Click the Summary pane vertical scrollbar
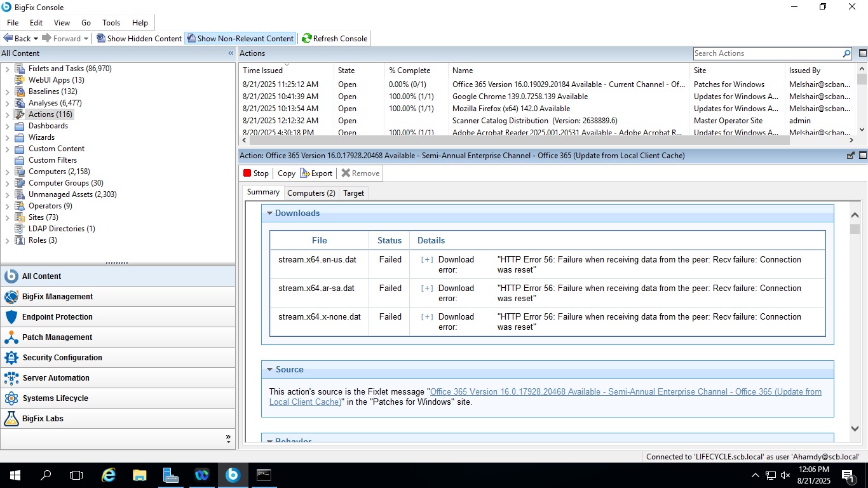868x488 pixels. (855, 318)
